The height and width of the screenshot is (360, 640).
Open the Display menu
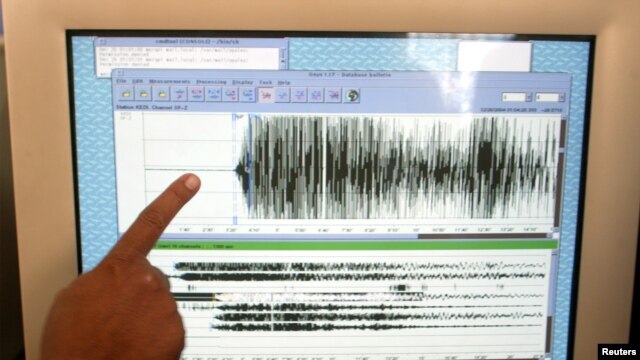tap(242, 82)
